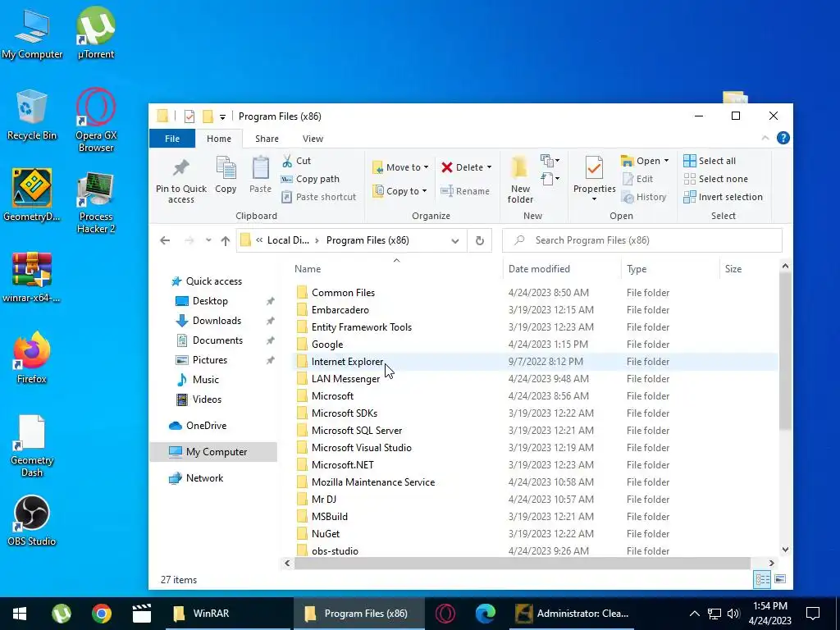Sort by the Type column header
840x630 pixels.
point(670,269)
